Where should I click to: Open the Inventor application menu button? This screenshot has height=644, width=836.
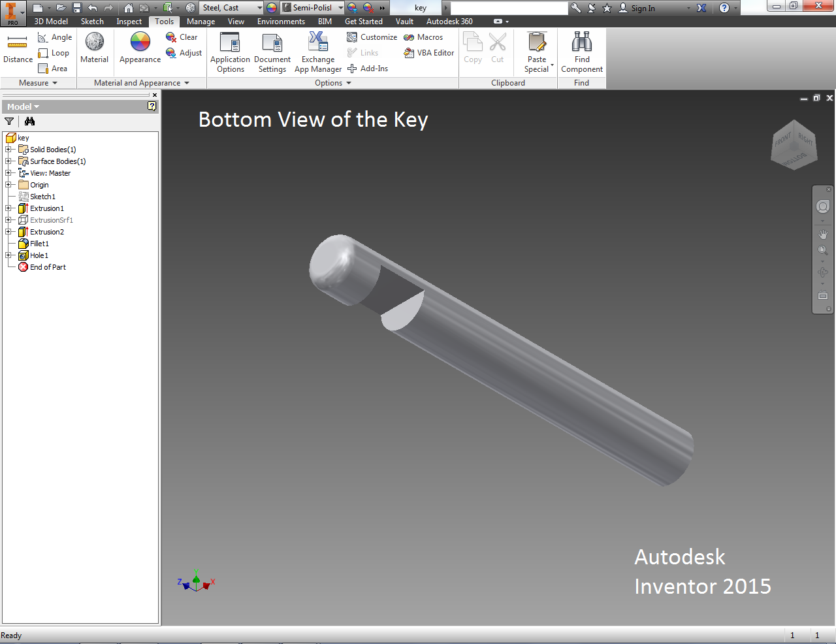click(x=12, y=13)
